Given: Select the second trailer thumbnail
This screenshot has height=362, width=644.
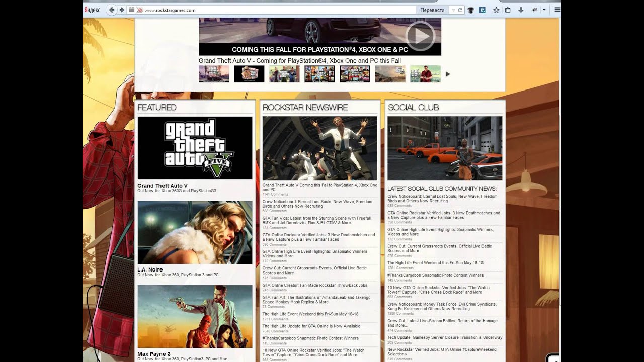Looking at the screenshot, I should [249, 74].
